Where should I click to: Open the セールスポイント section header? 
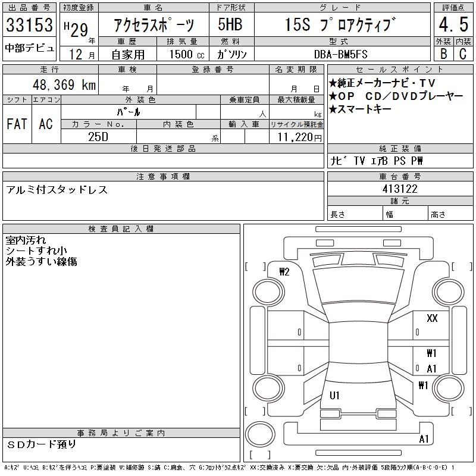386,70
